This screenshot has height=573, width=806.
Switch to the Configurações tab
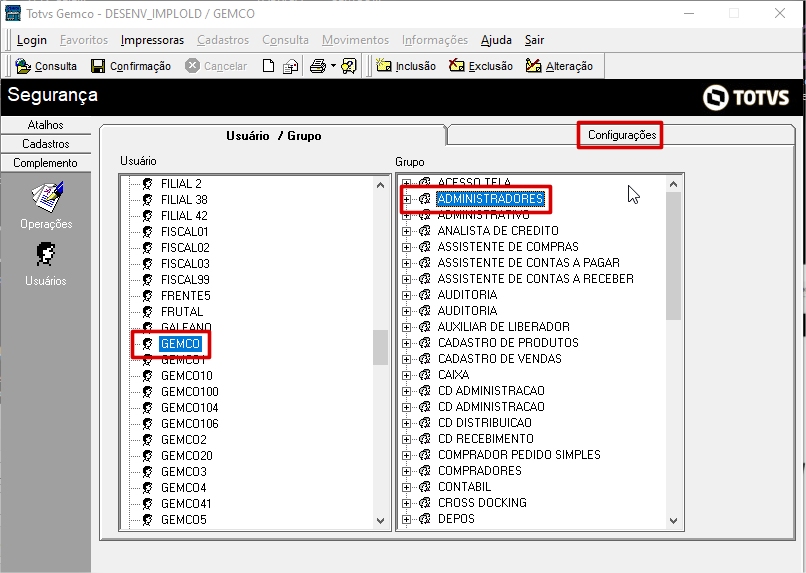coord(622,135)
